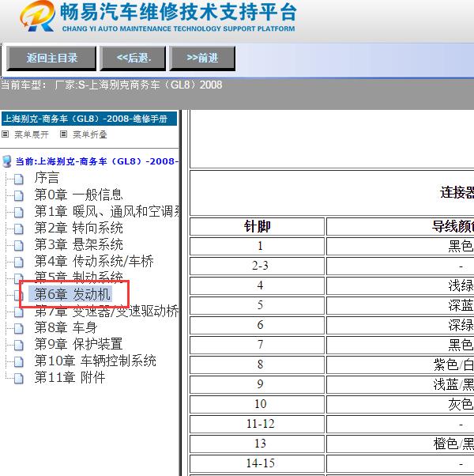Screen dimensions: 474x476
Task: Open 第8章 车身
Action: click(66, 327)
